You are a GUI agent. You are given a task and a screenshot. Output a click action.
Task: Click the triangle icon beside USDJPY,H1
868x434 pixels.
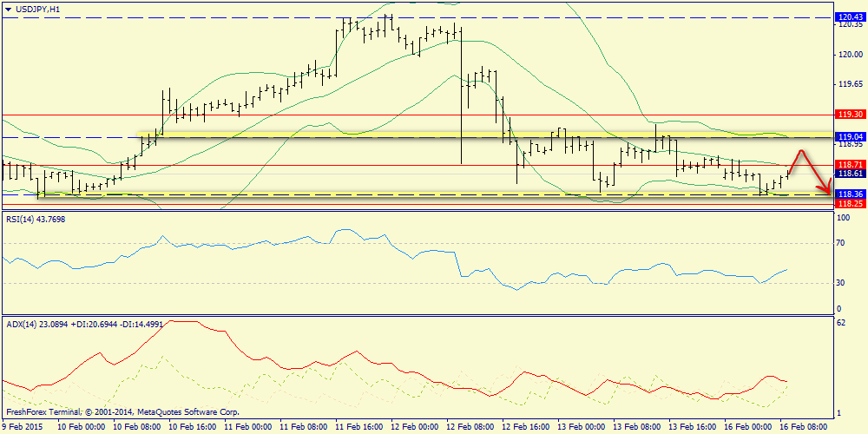[x=7, y=9]
